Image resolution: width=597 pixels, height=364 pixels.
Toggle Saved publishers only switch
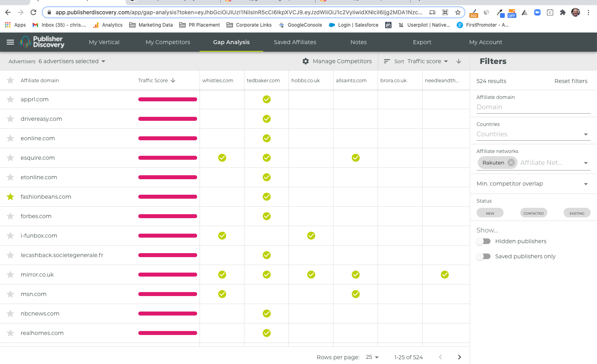(x=483, y=256)
